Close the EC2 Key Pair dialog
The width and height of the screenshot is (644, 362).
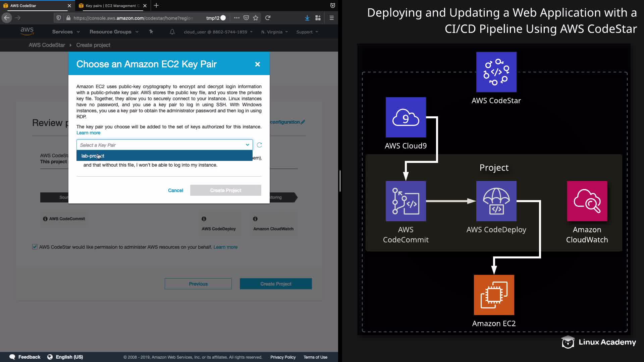coord(257,64)
